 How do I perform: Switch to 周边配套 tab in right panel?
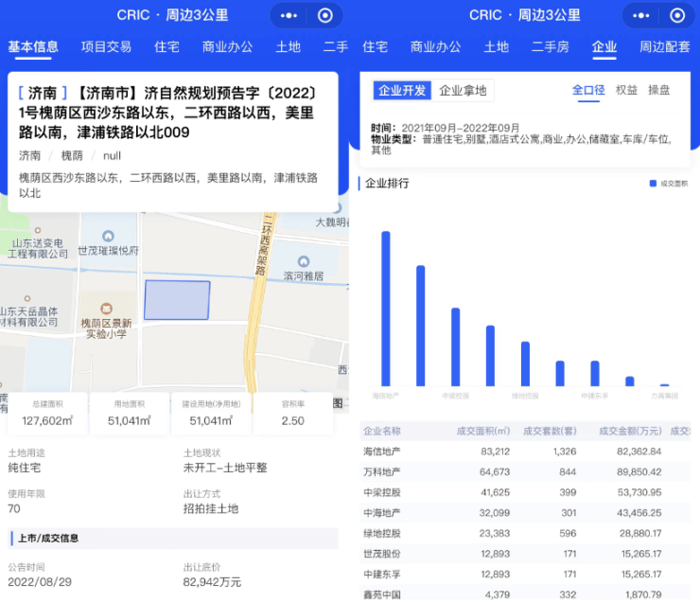coord(664,46)
